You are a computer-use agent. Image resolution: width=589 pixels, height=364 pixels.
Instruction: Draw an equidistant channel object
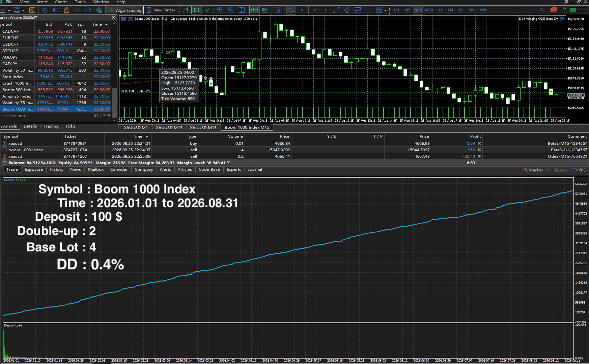pyautogui.click(x=347, y=10)
